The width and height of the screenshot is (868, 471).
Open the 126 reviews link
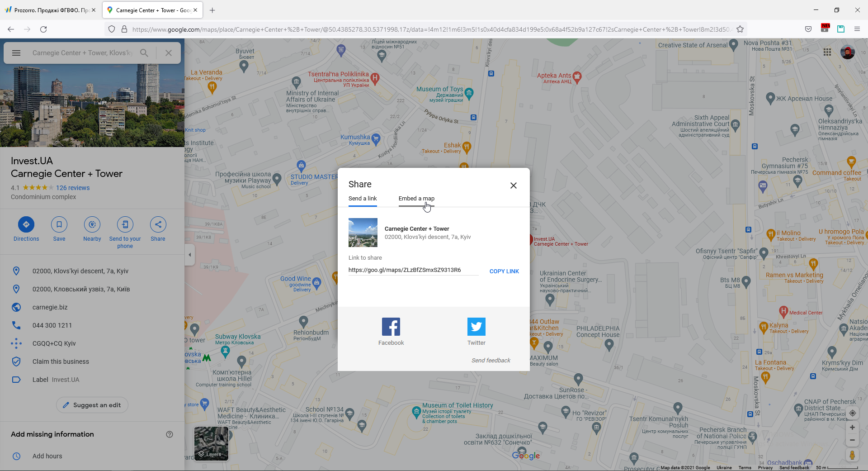pos(73,188)
